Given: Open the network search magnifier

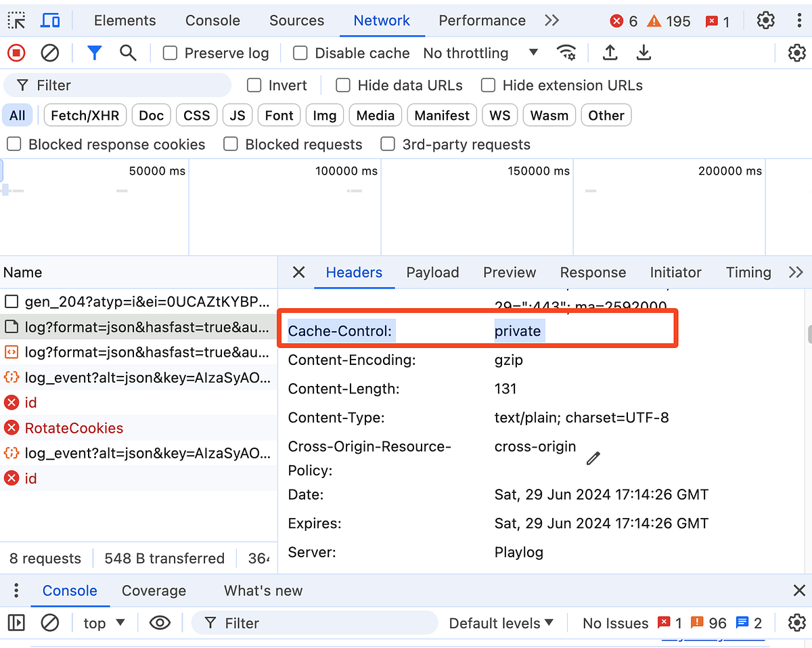Looking at the screenshot, I should point(129,53).
